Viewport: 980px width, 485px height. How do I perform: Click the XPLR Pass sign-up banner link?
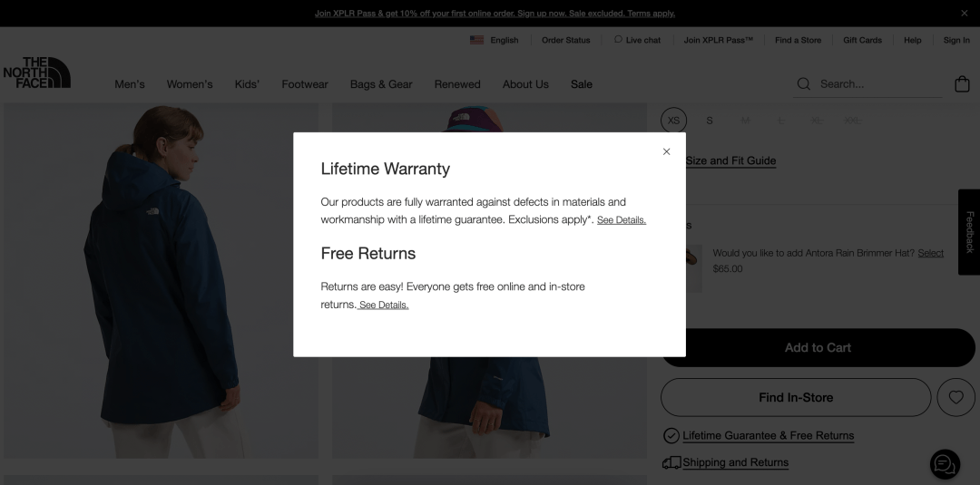click(495, 13)
